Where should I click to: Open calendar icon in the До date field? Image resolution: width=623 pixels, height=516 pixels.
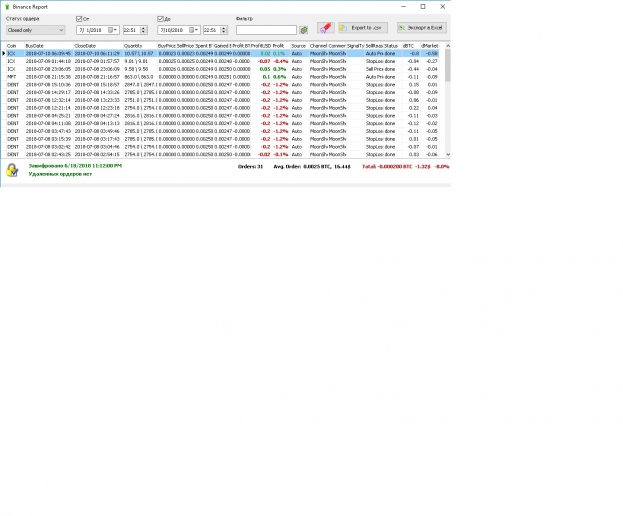click(x=192, y=30)
